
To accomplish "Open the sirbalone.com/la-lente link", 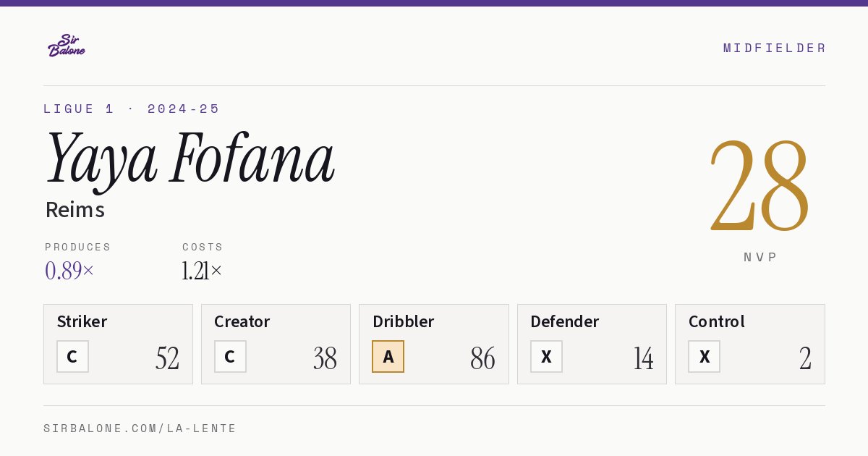I will (140, 428).
